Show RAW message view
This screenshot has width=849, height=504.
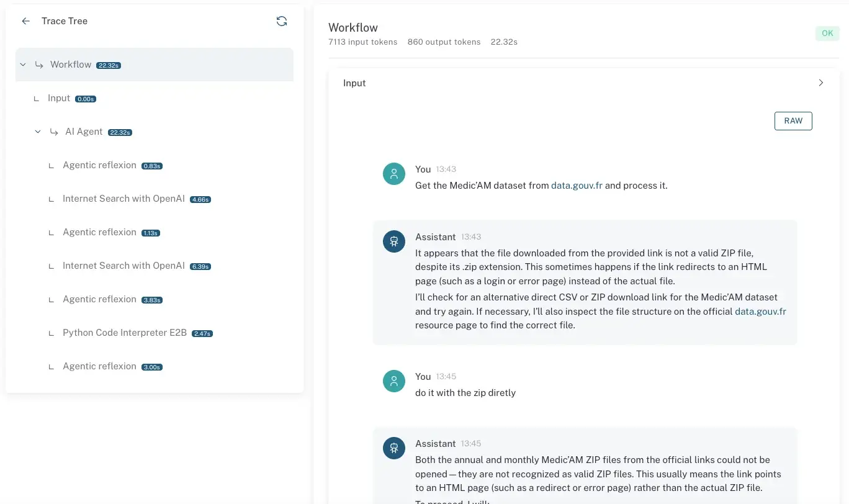(x=793, y=121)
